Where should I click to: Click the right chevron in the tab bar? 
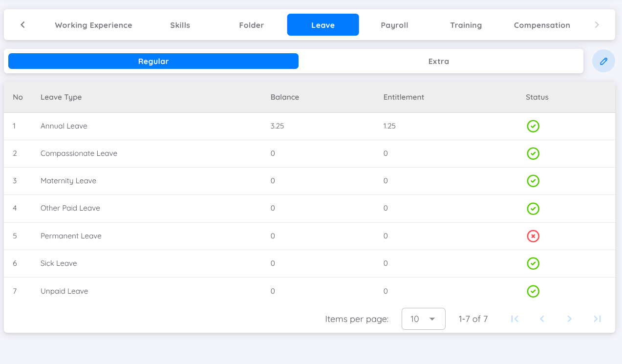pos(597,24)
